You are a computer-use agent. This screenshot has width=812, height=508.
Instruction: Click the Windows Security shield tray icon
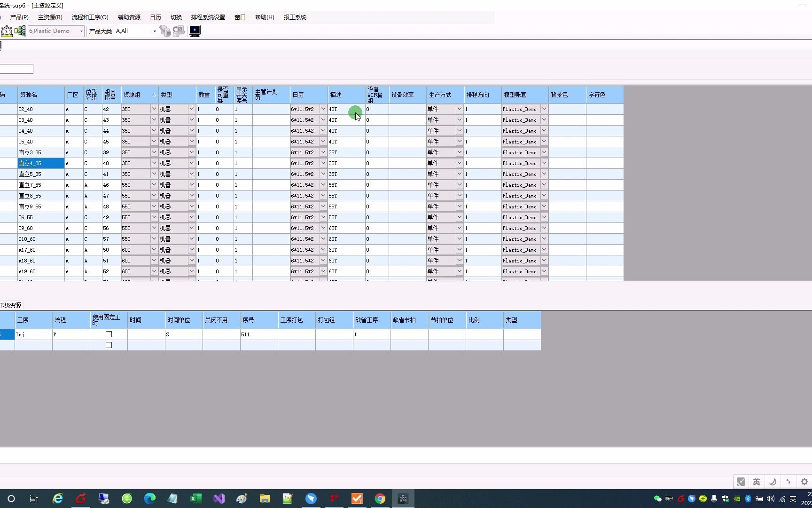(726, 499)
